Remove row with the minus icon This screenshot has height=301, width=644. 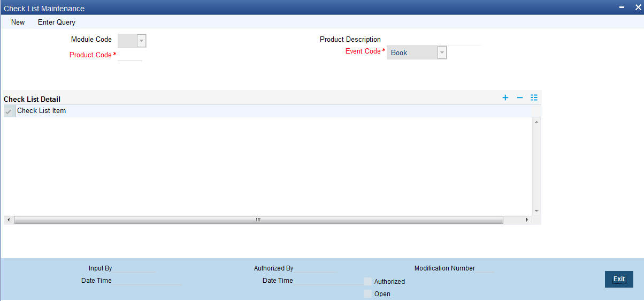pyautogui.click(x=519, y=97)
